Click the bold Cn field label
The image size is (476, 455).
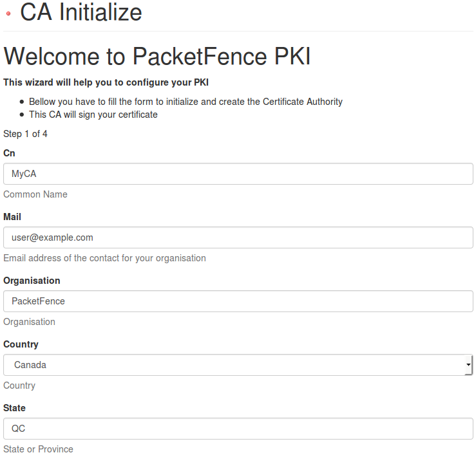9,153
